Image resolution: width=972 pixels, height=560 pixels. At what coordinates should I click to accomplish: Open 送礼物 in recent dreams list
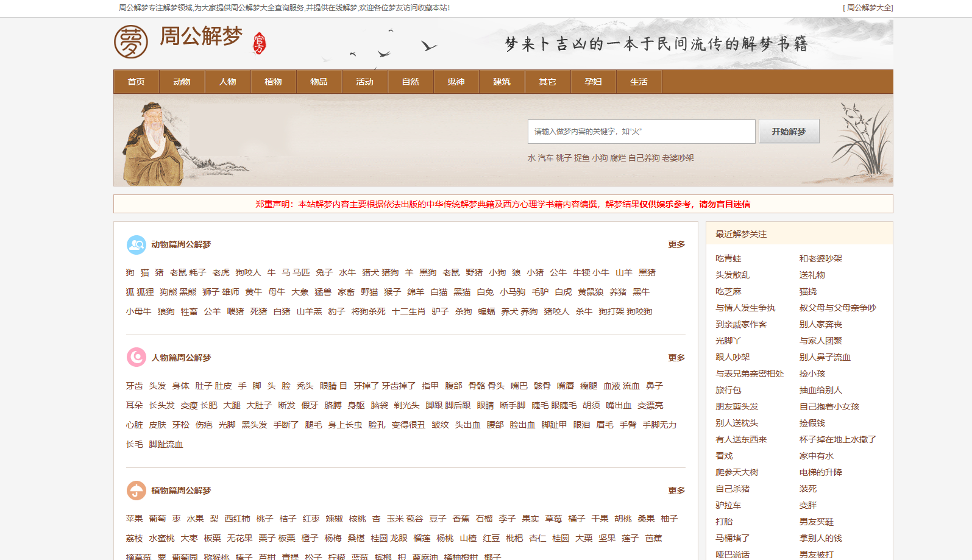click(812, 275)
